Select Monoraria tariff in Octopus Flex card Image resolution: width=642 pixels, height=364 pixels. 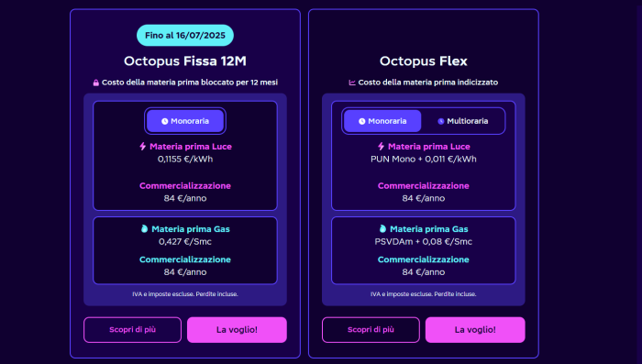[382, 121]
